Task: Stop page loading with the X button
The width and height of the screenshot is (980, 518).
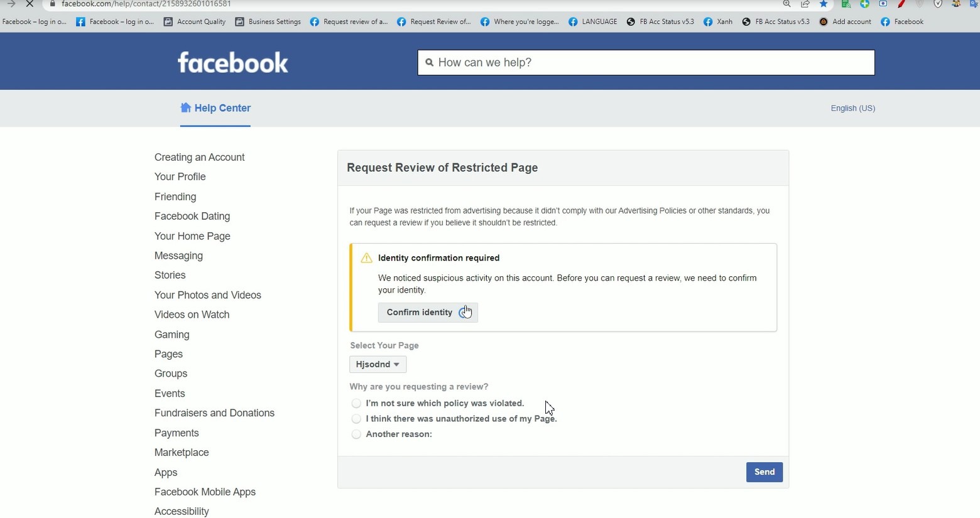Action: (x=30, y=4)
